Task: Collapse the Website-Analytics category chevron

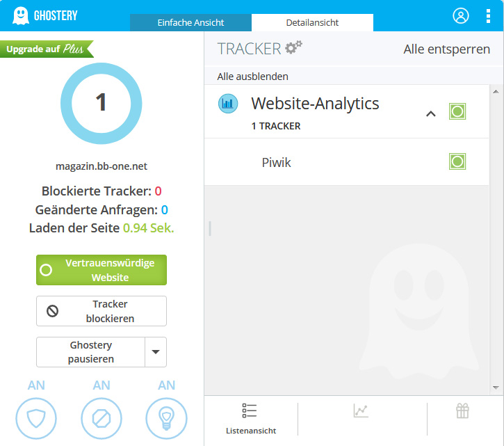Action: pos(431,113)
